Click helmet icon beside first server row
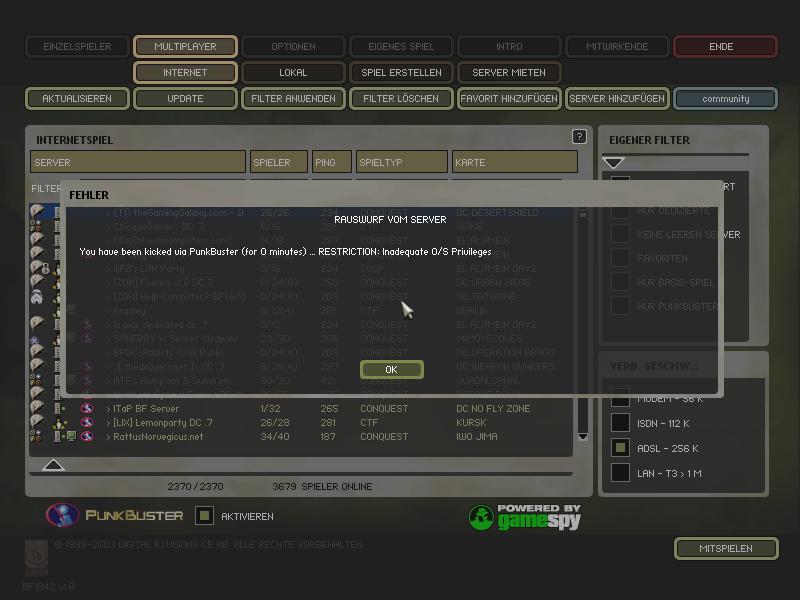Screen dimensions: 800x600 [x=37, y=211]
